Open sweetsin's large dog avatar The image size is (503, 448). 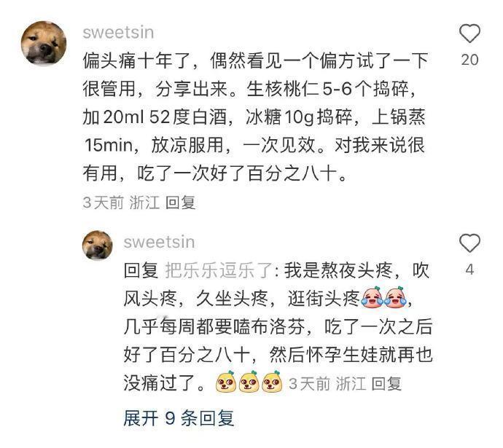click(44, 43)
